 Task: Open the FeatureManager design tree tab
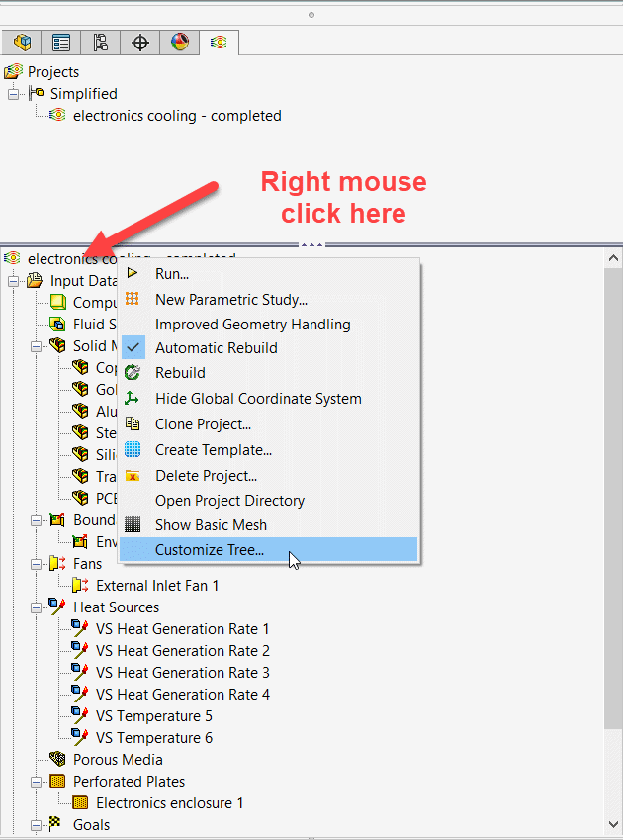pyautogui.click(x=22, y=43)
